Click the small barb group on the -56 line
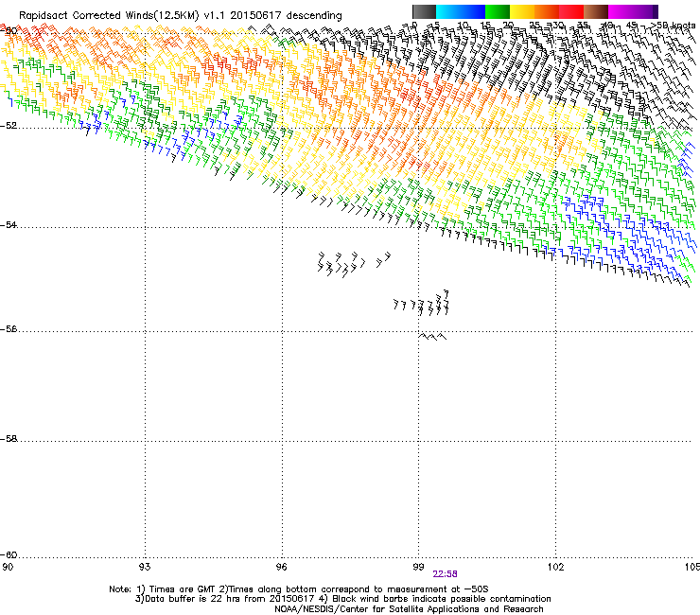 (432, 336)
